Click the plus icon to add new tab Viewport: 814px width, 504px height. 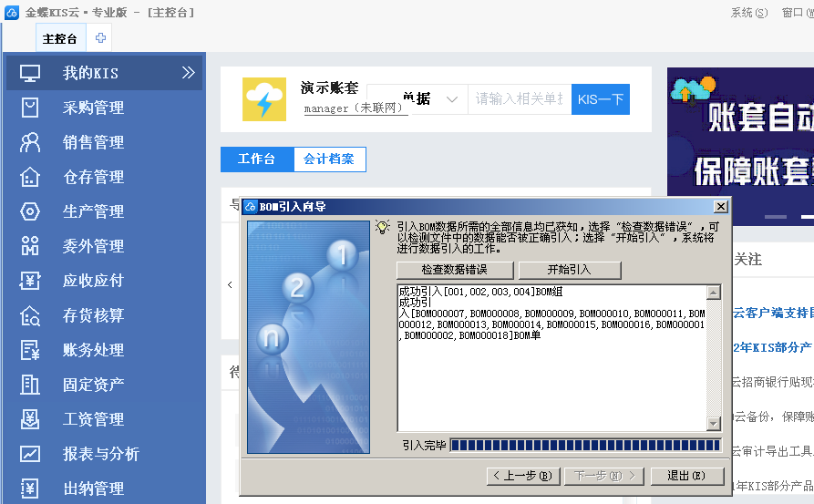[101, 38]
